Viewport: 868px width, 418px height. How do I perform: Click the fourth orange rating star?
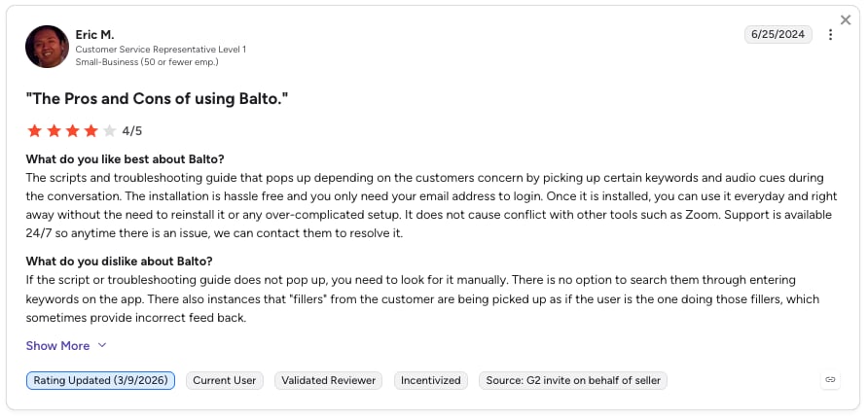coord(90,131)
